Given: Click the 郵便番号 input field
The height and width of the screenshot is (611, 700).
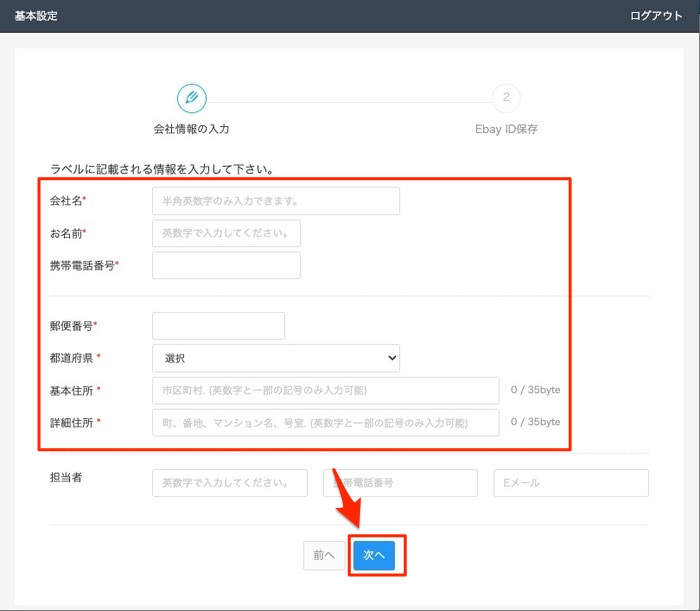Looking at the screenshot, I should 218,326.
